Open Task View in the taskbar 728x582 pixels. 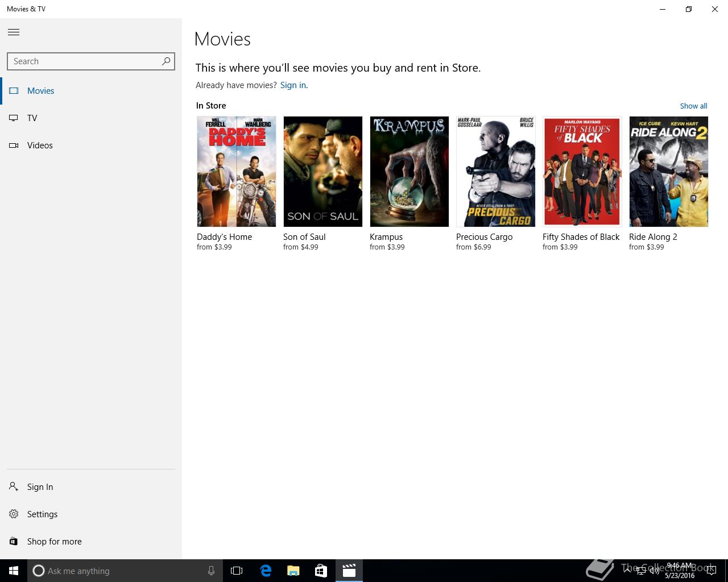[237, 571]
